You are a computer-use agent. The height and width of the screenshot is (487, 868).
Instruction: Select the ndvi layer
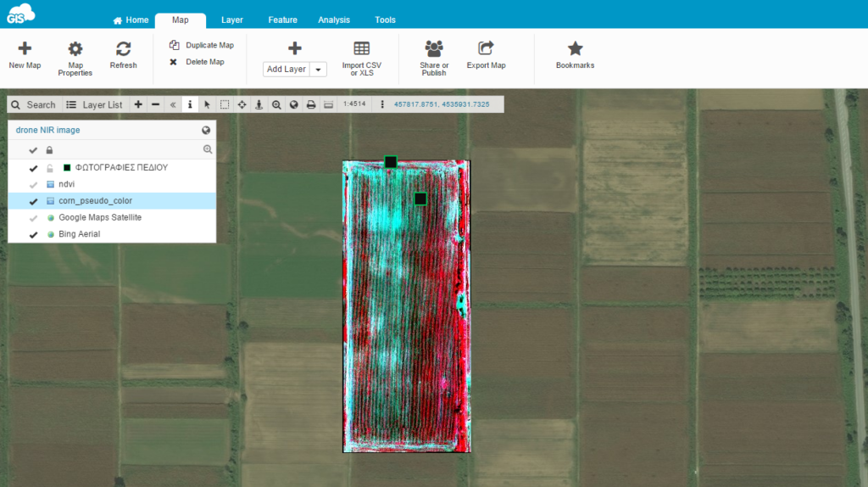click(x=66, y=184)
